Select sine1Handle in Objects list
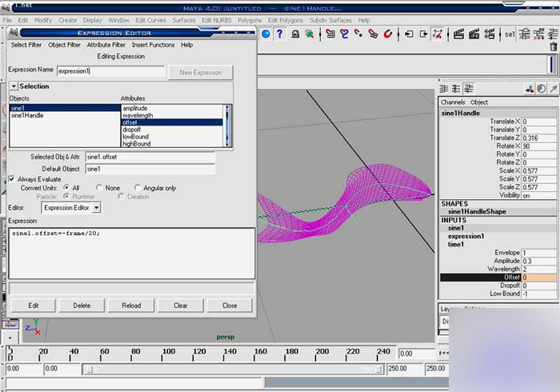Image resolution: width=560 pixels, height=392 pixels. click(27, 115)
